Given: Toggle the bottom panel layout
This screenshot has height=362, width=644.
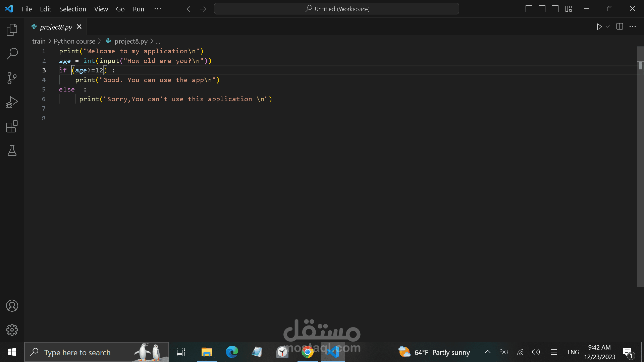Looking at the screenshot, I should pos(542,9).
